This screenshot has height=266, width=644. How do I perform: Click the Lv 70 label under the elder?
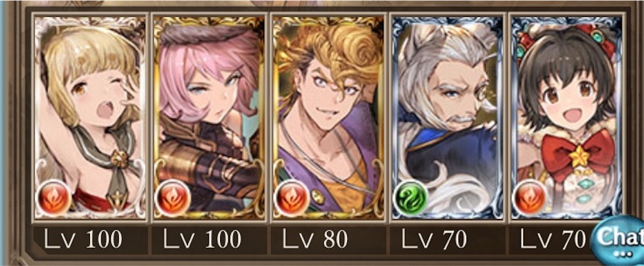(x=434, y=239)
